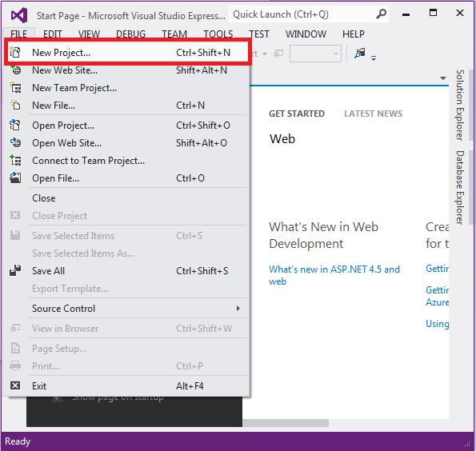476x451 pixels.
Task: Click the Close Project icon
Action: pyautogui.click(x=15, y=215)
